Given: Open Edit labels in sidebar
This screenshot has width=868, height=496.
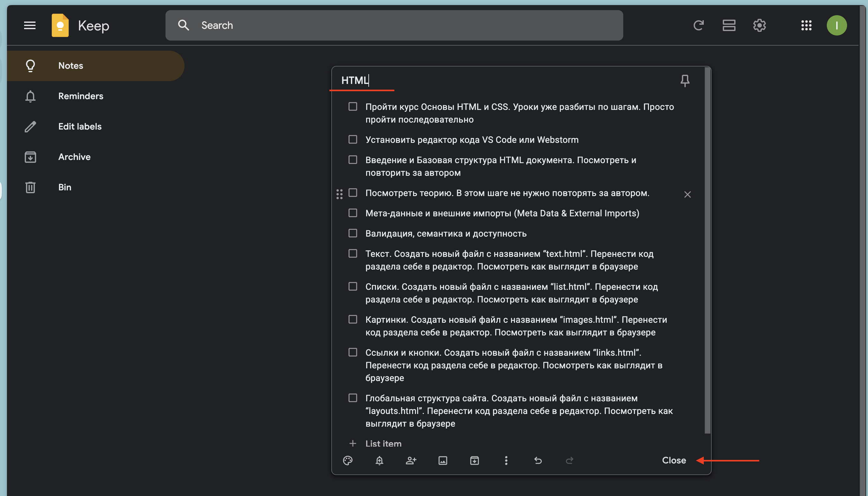Looking at the screenshot, I should click(95, 126).
